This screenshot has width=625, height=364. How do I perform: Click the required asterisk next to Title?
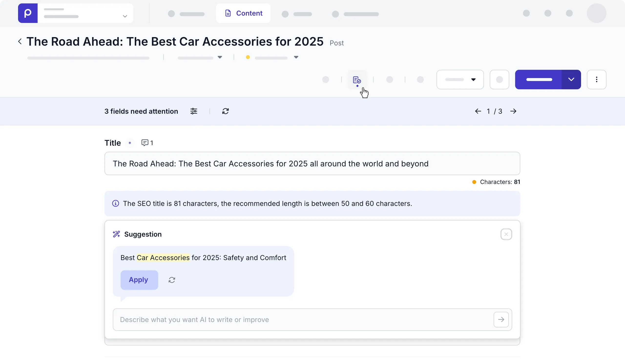(130, 143)
